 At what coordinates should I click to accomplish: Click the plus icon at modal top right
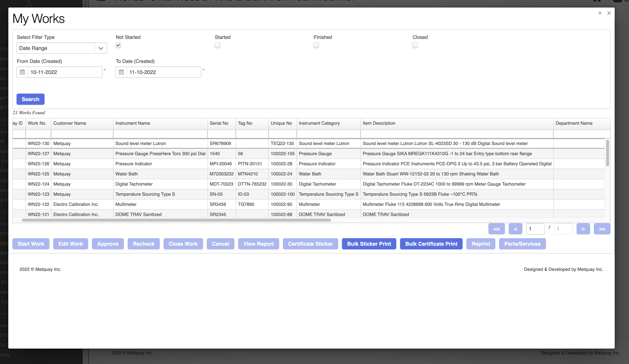coord(600,13)
